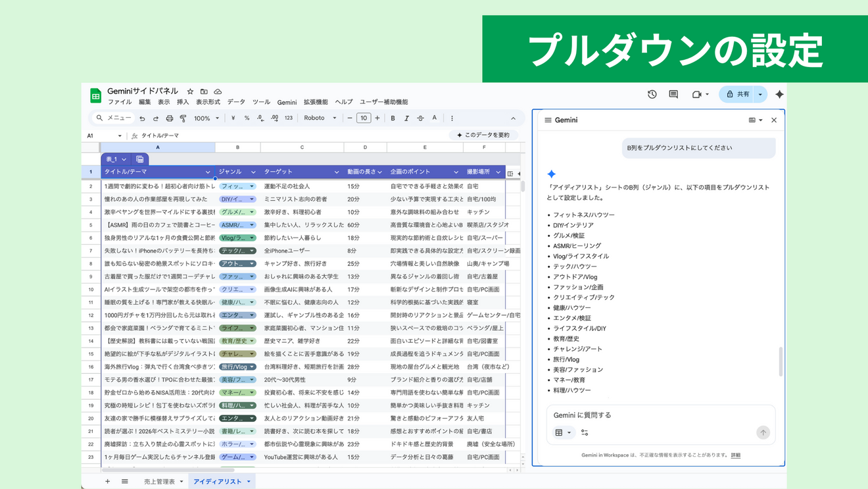This screenshot has width=868, height=489.
Task: Select the アイディアリスト sheet tab
Action: pos(222,482)
